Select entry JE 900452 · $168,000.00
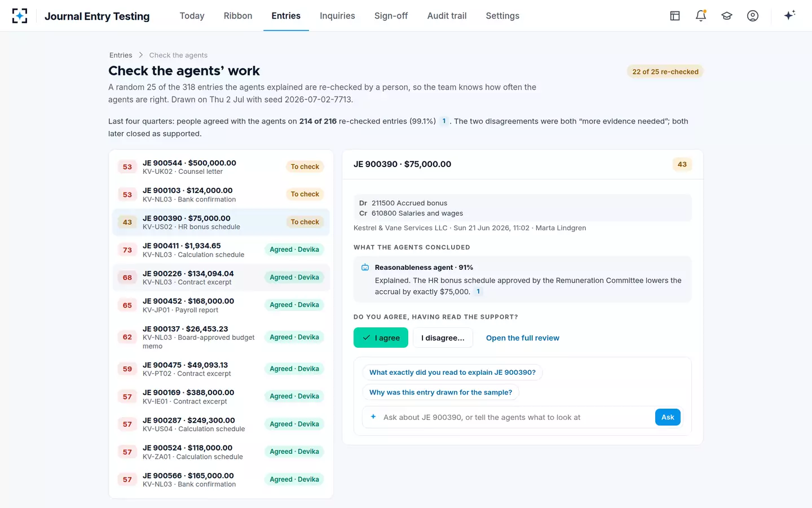 [x=220, y=305]
